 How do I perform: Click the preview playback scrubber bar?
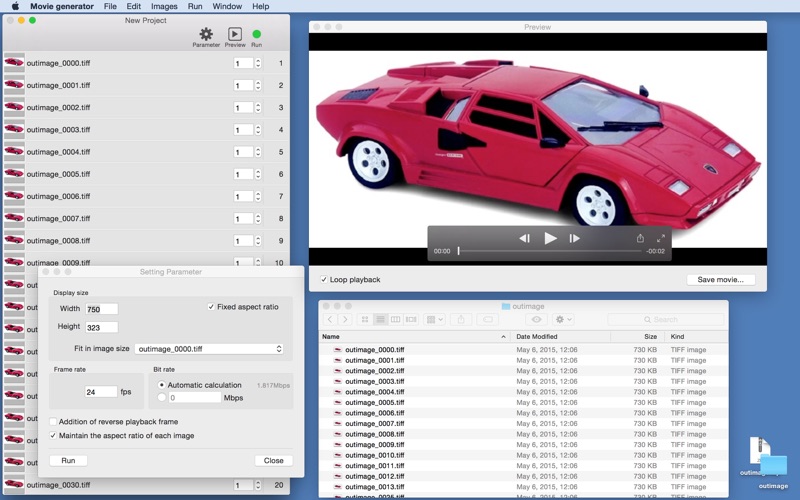(x=550, y=251)
